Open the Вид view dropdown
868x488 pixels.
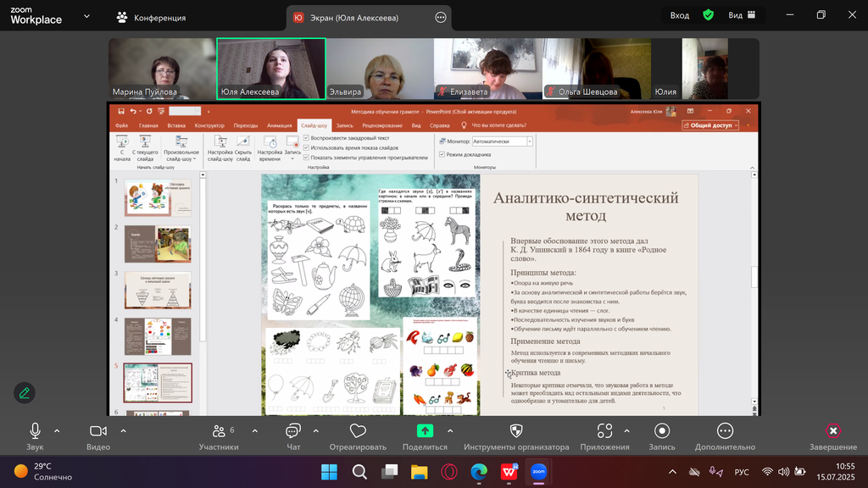pyautogui.click(x=741, y=15)
